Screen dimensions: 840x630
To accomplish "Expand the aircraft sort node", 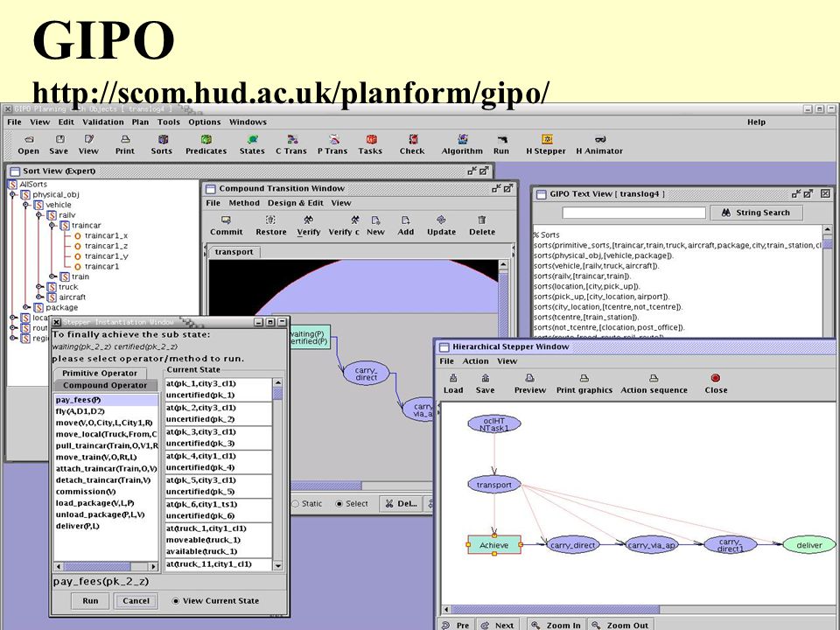I will click(39, 297).
